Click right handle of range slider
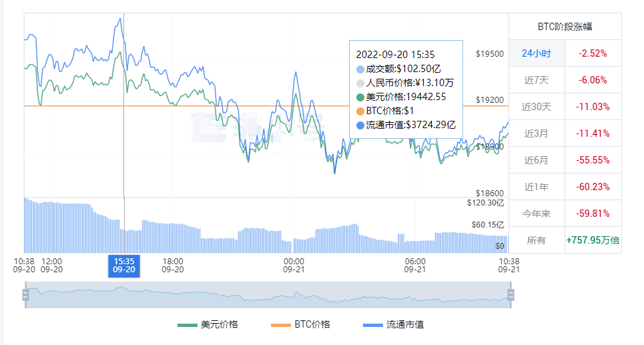The height and width of the screenshot is (345, 644). tap(511, 294)
